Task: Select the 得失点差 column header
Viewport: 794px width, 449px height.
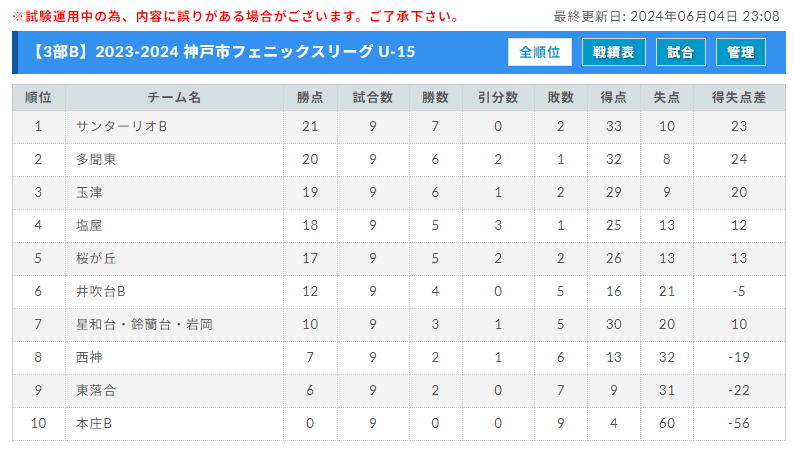Action: (x=739, y=97)
